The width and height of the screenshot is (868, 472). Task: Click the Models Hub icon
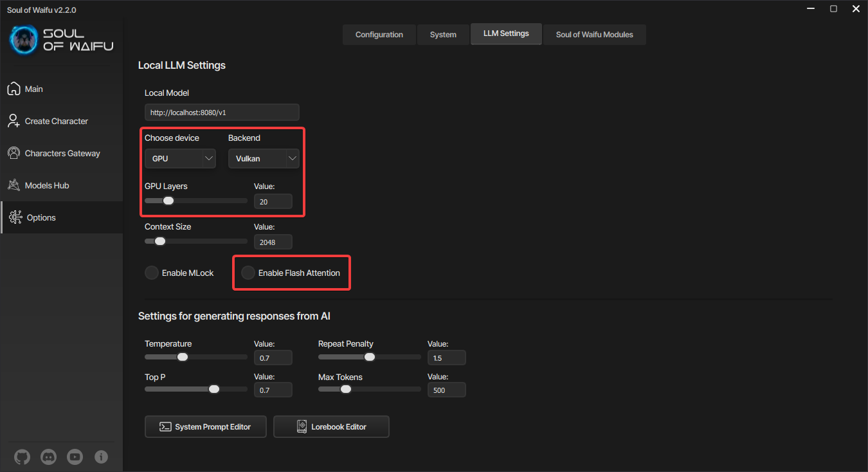click(14, 185)
